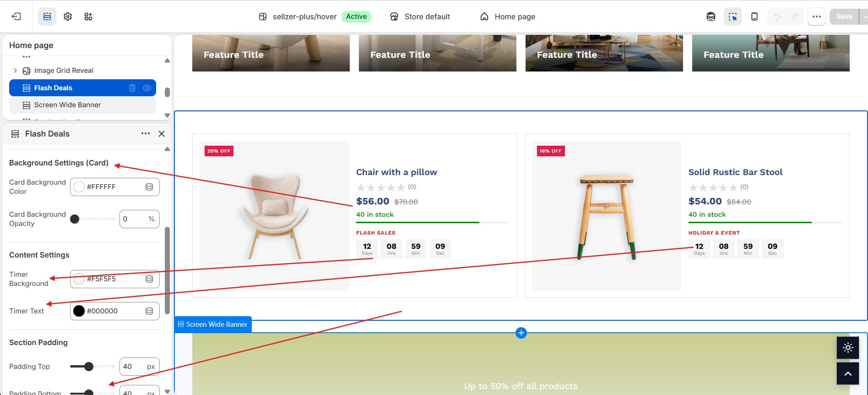Click the section list scroll up arrow

167,60
